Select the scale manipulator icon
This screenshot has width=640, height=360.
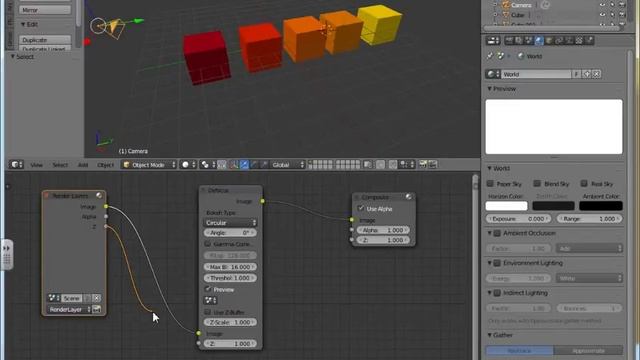[264, 164]
